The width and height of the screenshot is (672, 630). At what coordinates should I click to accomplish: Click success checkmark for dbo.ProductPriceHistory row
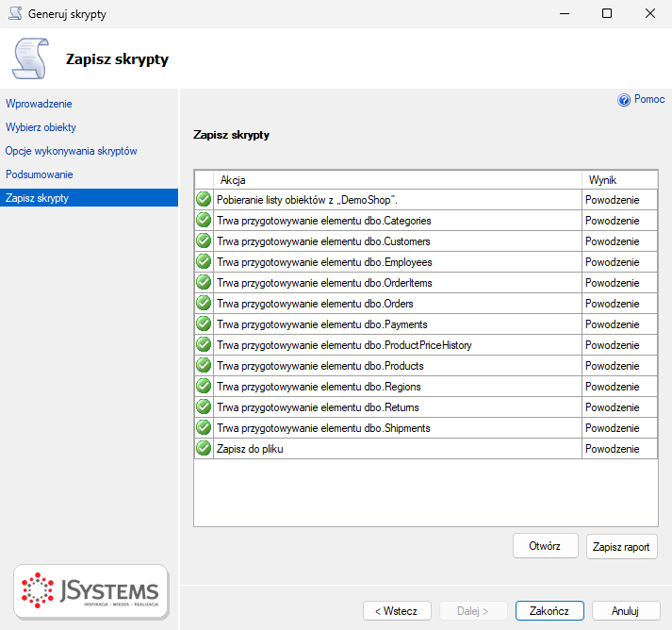[x=204, y=345]
